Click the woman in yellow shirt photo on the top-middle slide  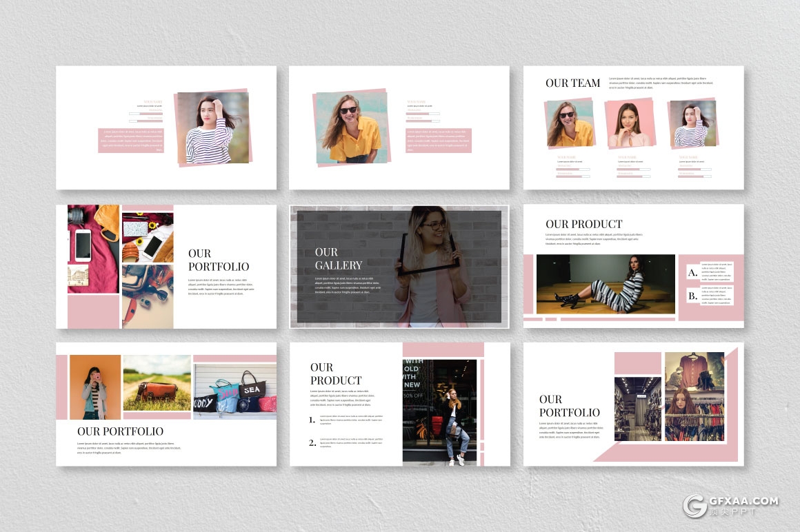tap(352, 130)
